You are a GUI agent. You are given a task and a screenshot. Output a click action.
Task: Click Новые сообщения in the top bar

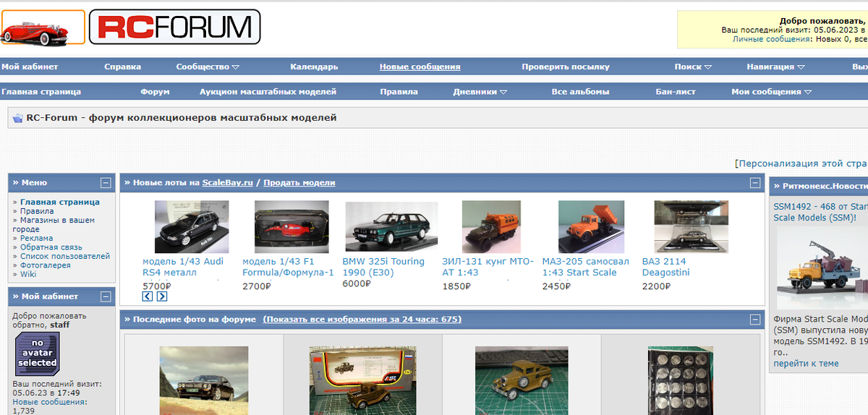[x=420, y=67]
